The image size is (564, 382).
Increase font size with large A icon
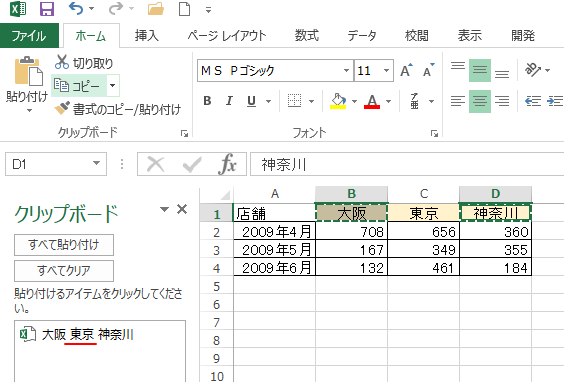tap(406, 70)
